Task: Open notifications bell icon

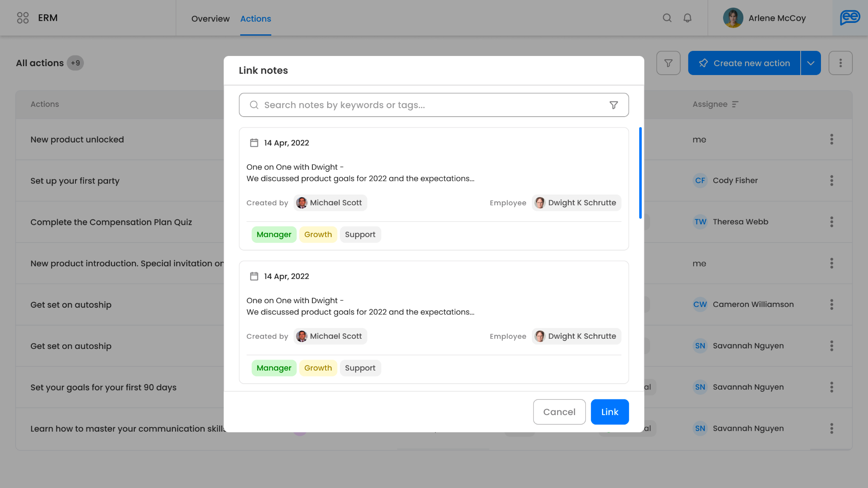Action: pos(687,18)
